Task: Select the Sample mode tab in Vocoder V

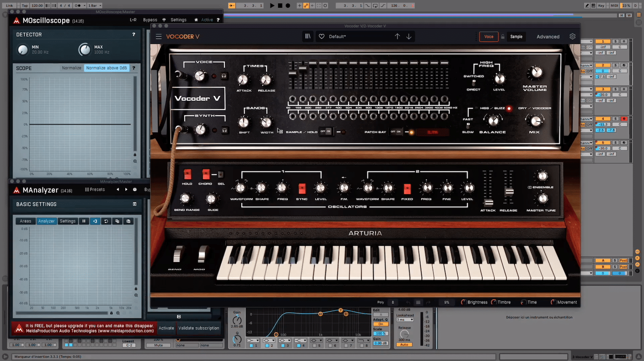Action: 516,37
